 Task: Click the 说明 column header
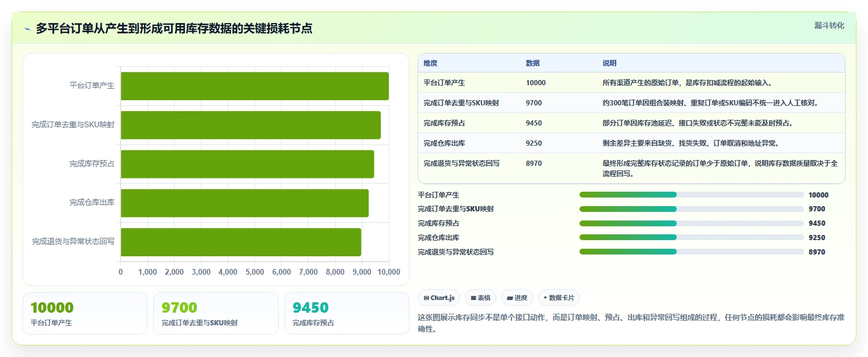[609, 63]
